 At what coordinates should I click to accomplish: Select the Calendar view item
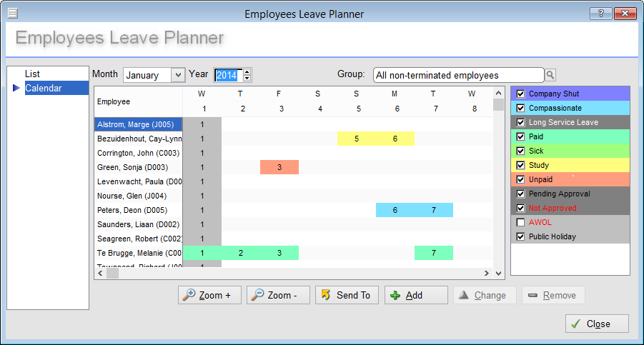(43, 88)
